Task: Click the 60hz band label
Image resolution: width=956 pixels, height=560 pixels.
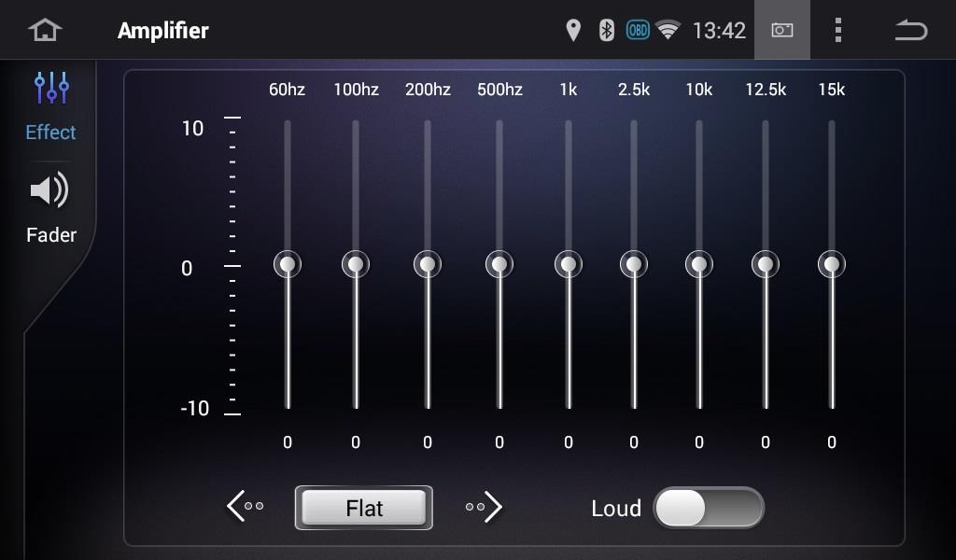Action: point(288,90)
